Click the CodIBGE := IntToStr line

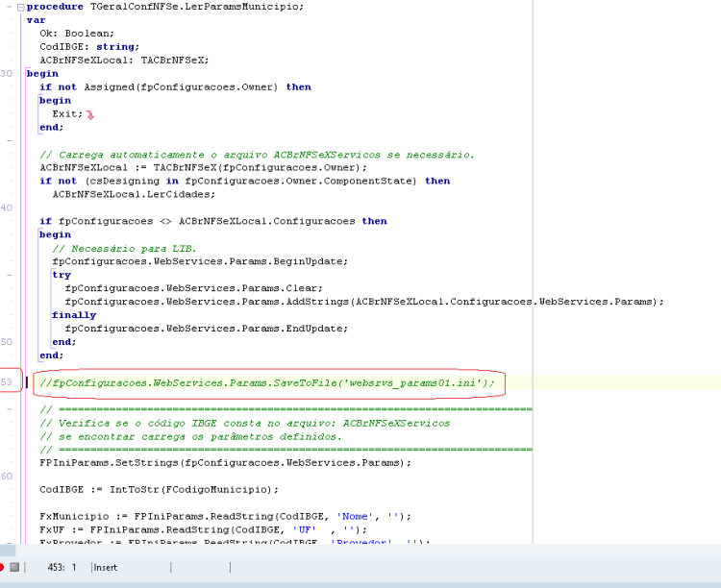(159, 490)
